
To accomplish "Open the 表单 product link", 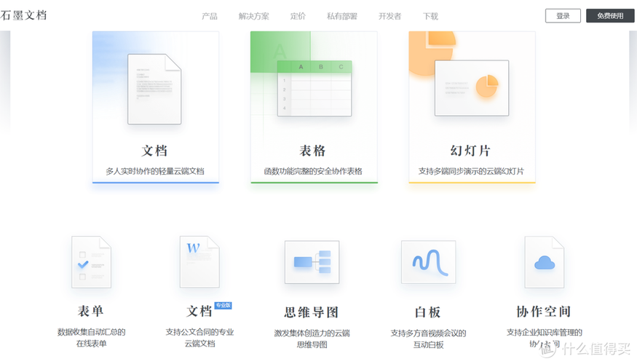I will pyautogui.click(x=90, y=311).
